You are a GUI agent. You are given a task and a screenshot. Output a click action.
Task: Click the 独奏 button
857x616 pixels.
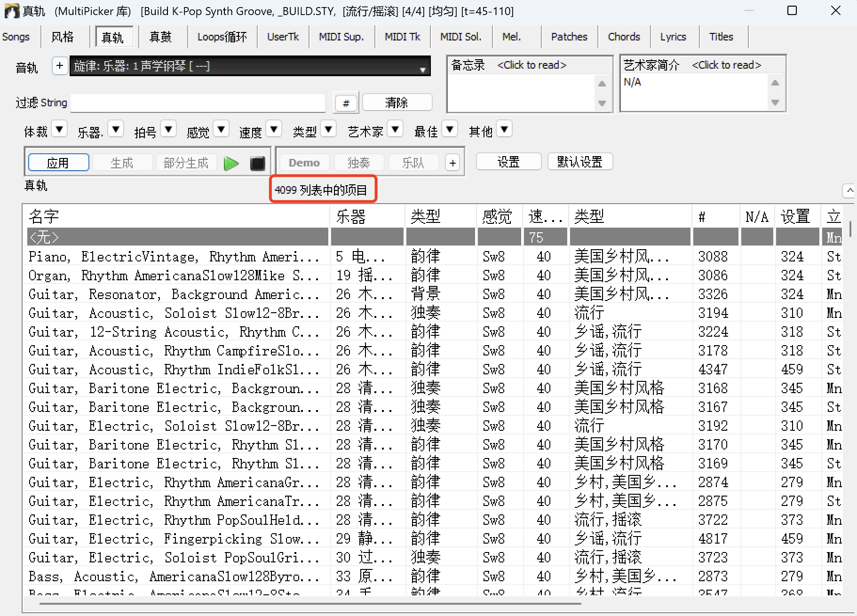pos(359,163)
